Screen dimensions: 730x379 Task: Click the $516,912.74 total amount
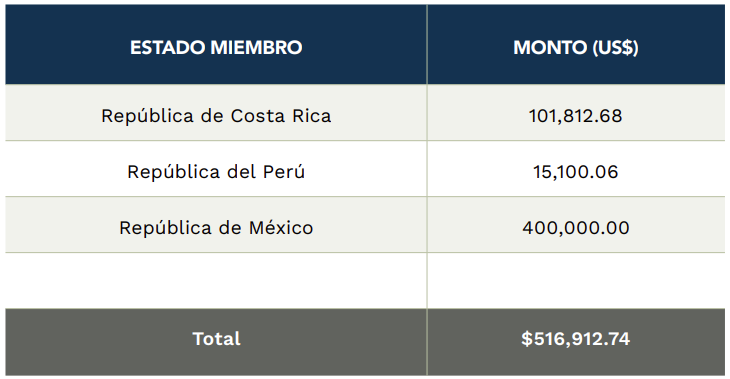tap(575, 339)
